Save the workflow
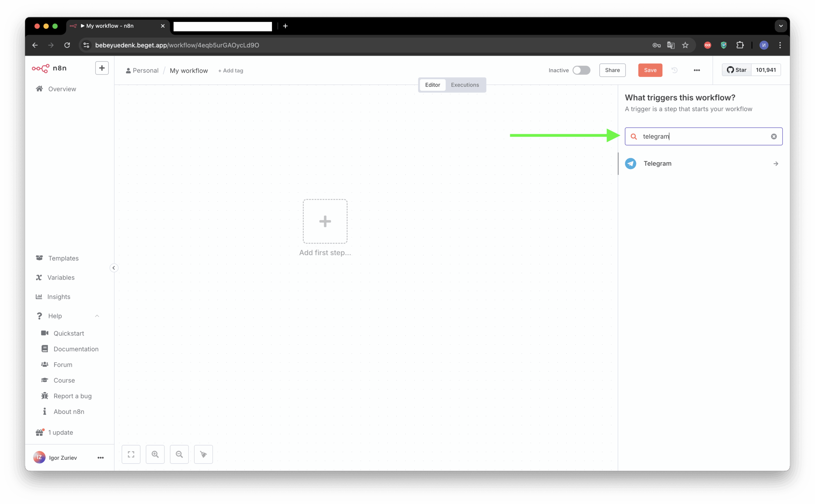Image resolution: width=815 pixels, height=504 pixels. [x=650, y=70]
